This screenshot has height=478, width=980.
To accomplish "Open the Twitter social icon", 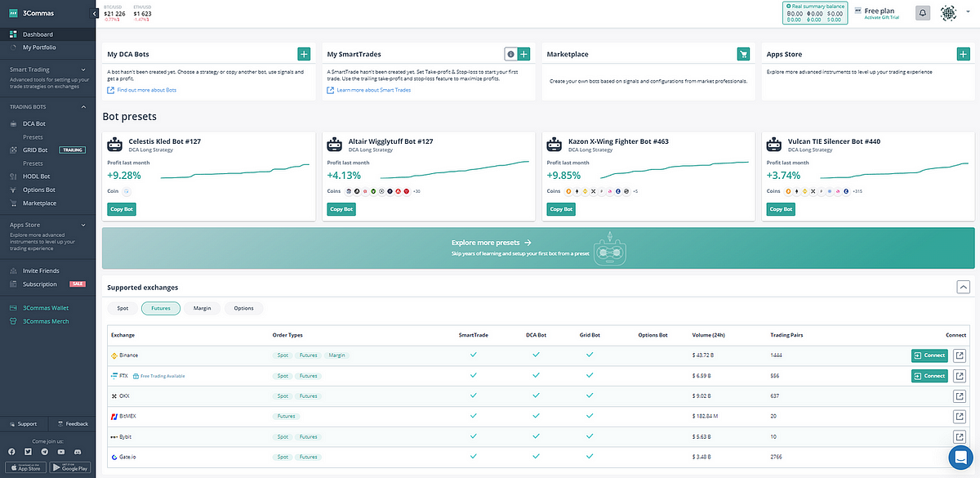I will point(26,451).
